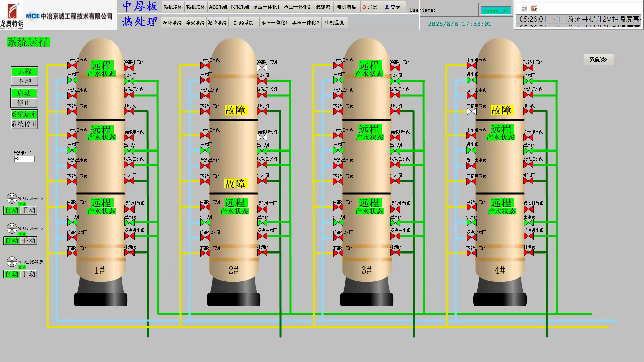Set third PU6 filter to 自动
Image resolution: width=644 pixels, height=362 pixels.
[x=12, y=274]
